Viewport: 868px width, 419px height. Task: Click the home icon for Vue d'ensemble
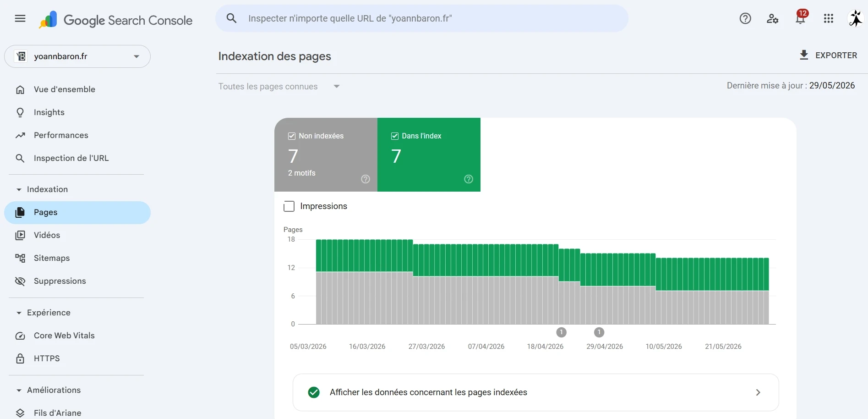click(20, 89)
